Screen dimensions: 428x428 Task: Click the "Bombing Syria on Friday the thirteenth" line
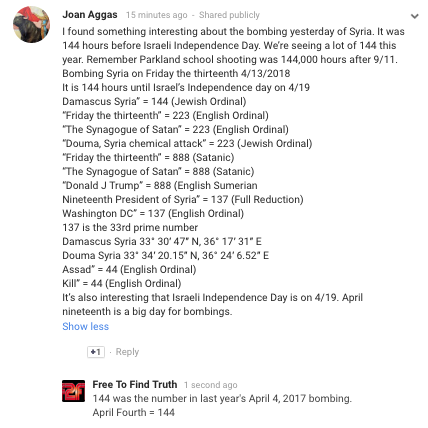point(176,73)
